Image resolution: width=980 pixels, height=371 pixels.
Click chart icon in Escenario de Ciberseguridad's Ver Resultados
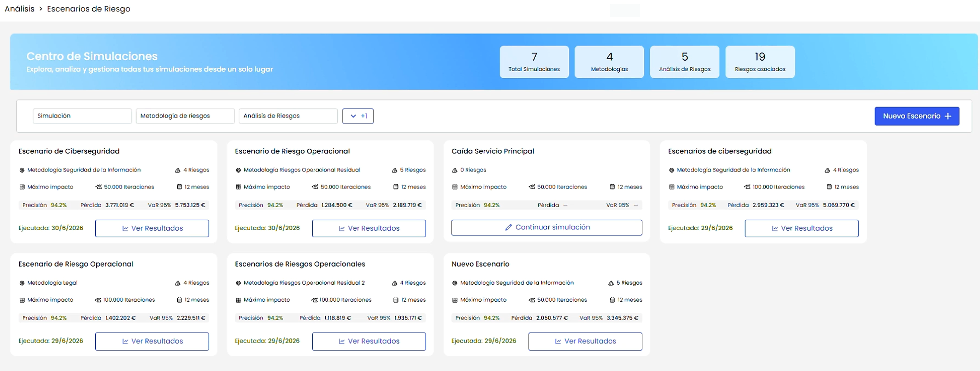pyautogui.click(x=125, y=228)
